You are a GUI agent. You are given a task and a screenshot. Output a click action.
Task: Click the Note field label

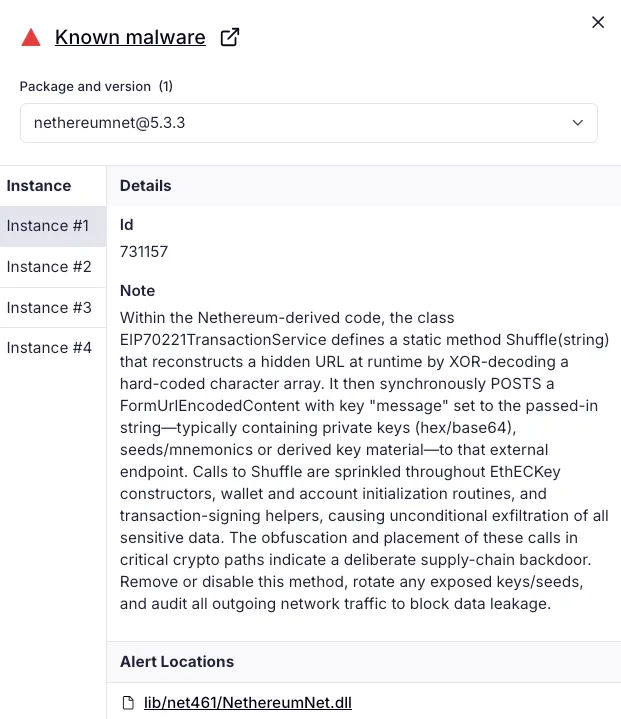click(138, 291)
